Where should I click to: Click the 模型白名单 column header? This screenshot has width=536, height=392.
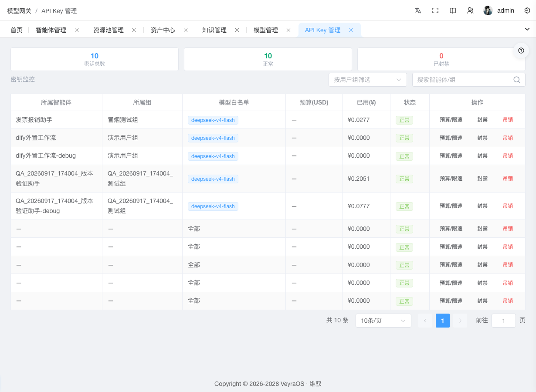234,102
